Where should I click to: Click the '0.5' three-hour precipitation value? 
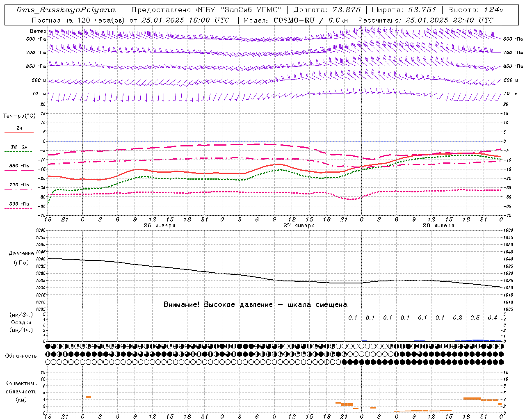point(475,318)
